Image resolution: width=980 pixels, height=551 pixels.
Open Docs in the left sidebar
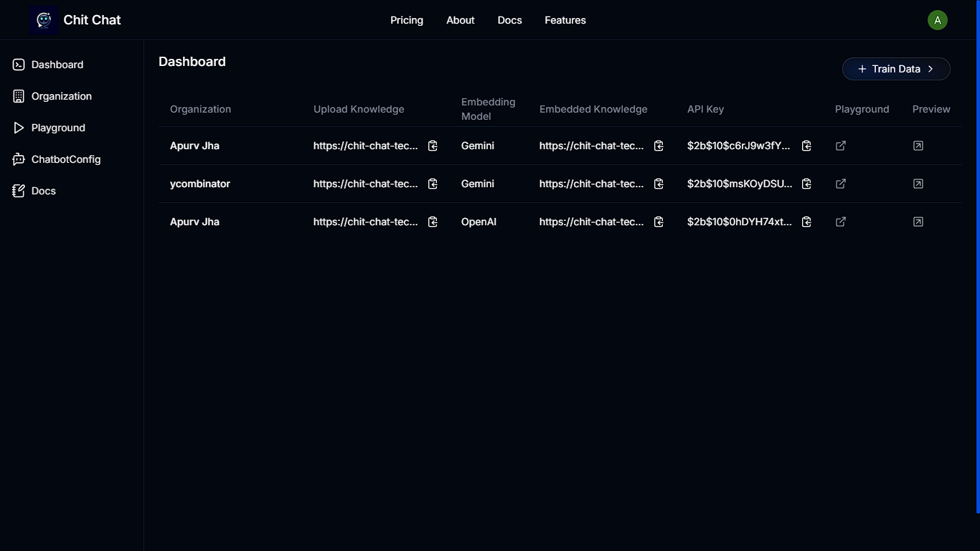[43, 191]
